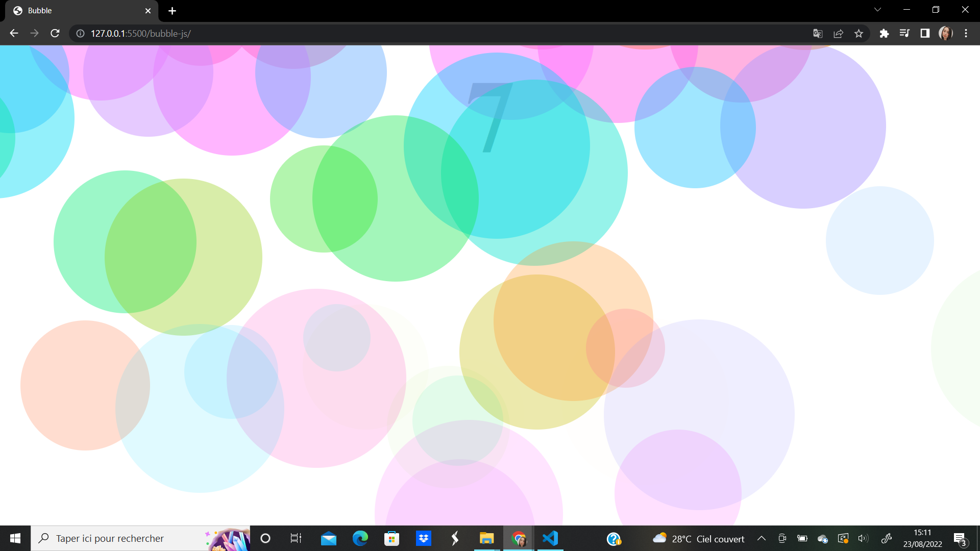Screen dimensions: 980x551
Task: Expand hidden icons in the system tray
Action: coord(762,538)
